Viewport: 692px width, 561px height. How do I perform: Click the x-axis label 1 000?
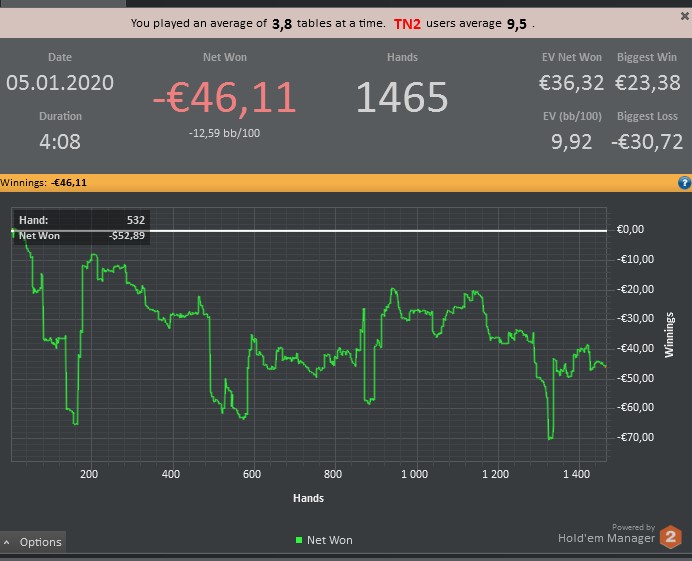coord(414,474)
